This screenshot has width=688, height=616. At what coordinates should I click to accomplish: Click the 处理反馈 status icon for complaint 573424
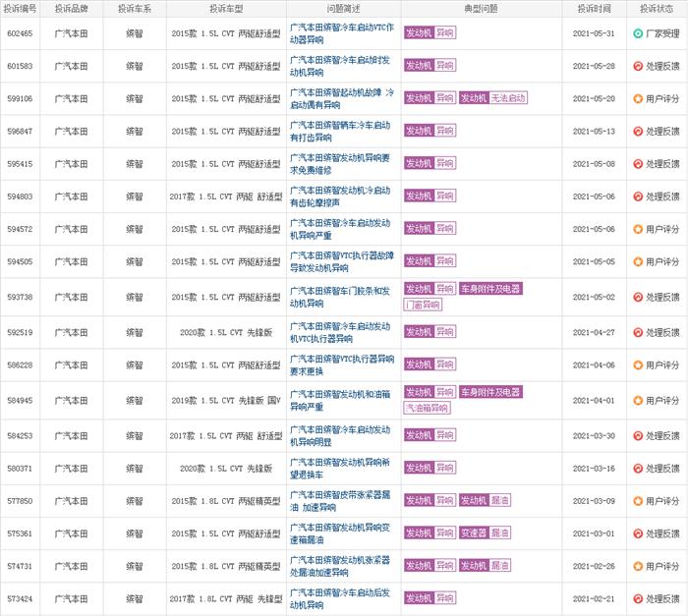coord(638,599)
